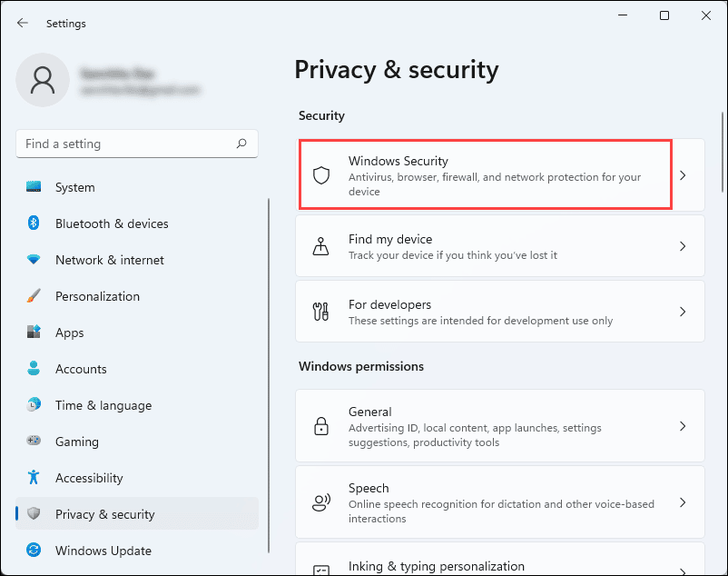The image size is (728, 576).
Task: Open the Apps category
Action: (x=137, y=333)
